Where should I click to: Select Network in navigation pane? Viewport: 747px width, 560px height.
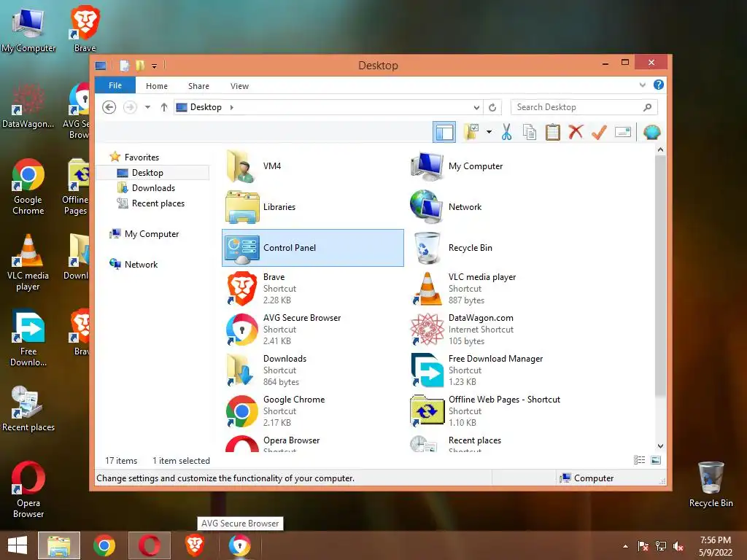[133, 264]
